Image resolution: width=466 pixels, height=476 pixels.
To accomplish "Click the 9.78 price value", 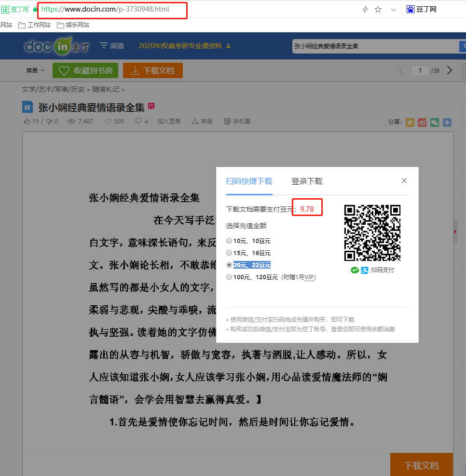I will point(307,209).
